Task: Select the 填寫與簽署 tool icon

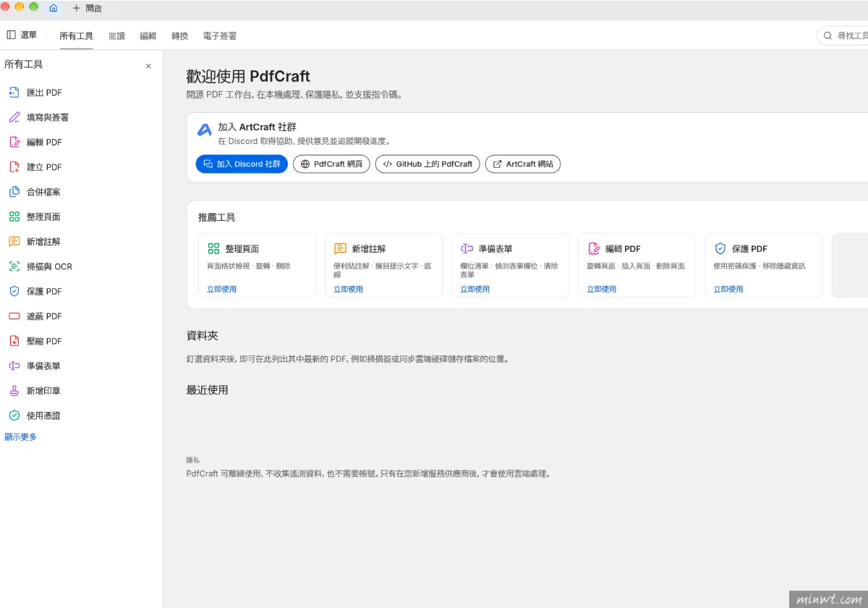Action: 14,117
